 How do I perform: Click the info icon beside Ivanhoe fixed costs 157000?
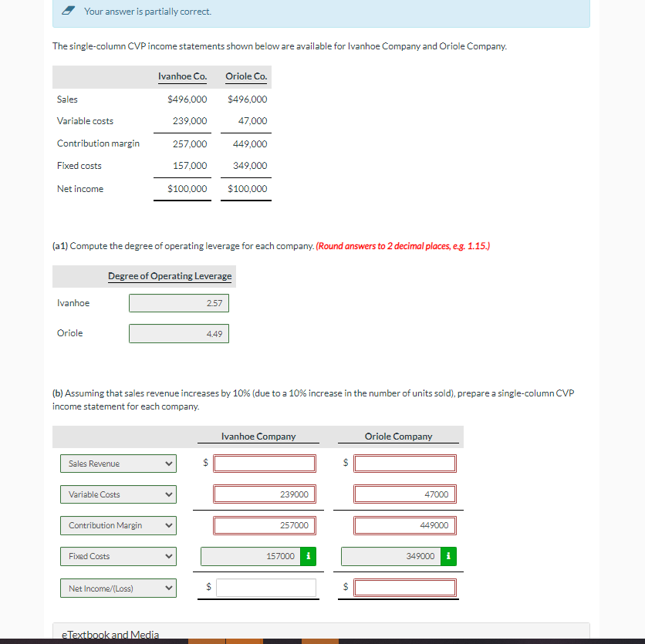coord(309,556)
